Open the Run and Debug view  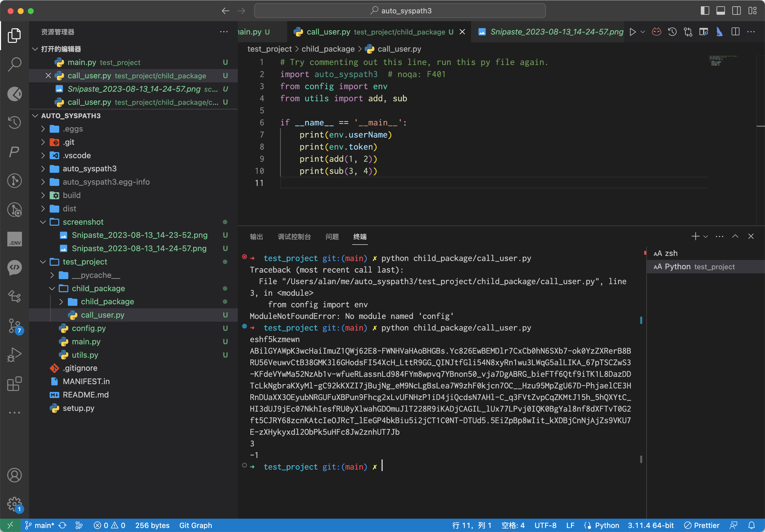tap(14, 354)
